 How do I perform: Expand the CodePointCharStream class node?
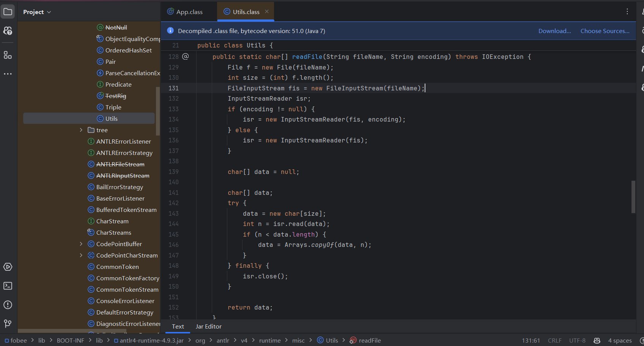click(81, 255)
